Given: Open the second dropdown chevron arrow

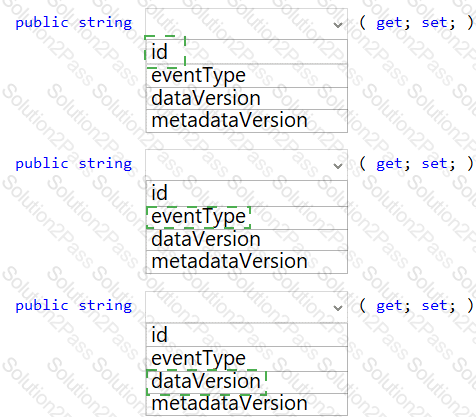Looking at the screenshot, I should pos(338,166).
